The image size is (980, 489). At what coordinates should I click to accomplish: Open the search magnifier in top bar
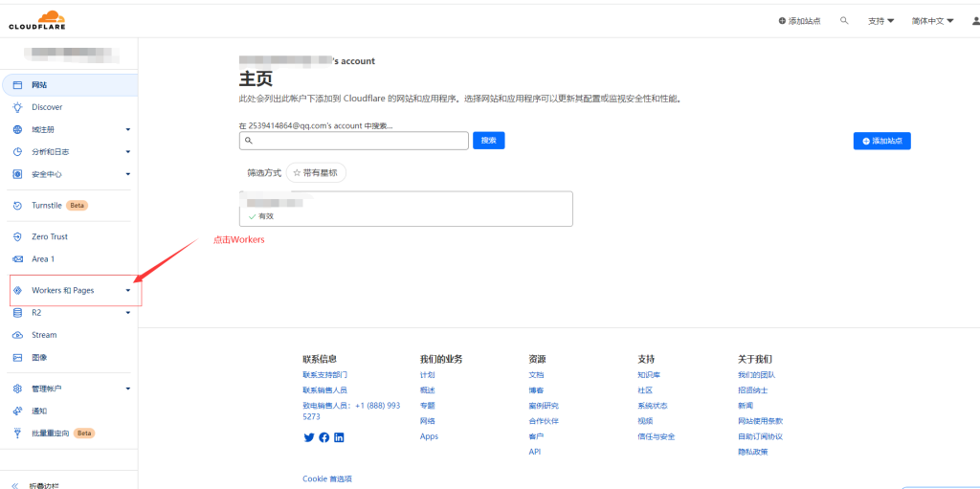coord(844,21)
